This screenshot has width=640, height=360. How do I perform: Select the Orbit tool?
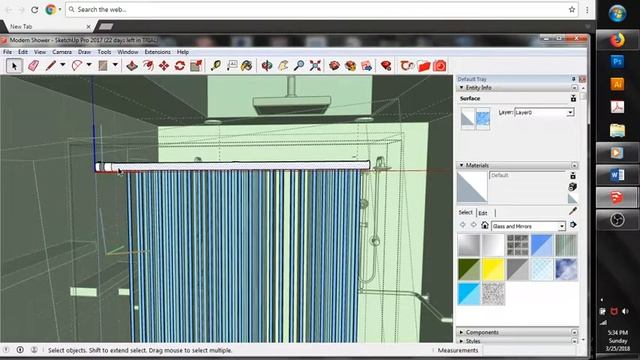coord(267,66)
